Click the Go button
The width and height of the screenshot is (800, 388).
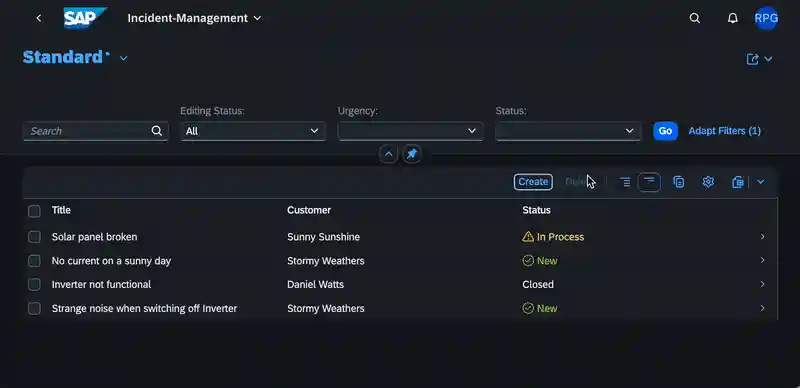(x=665, y=131)
